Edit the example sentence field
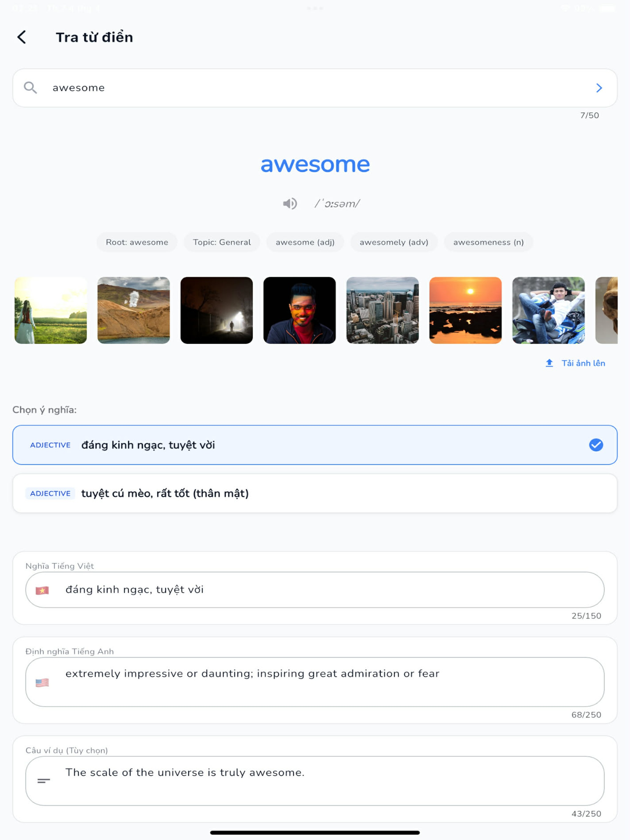The height and width of the screenshot is (840, 630). click(315, 781)
